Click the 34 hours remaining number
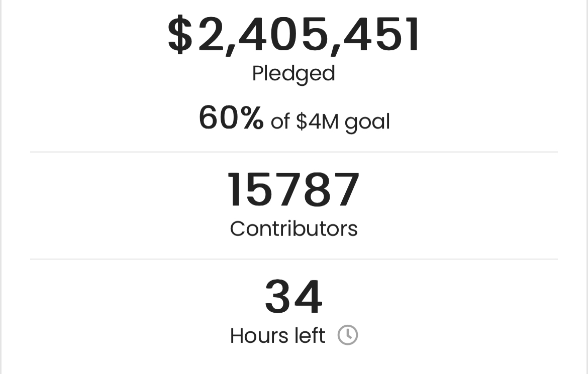 [293, 296]
